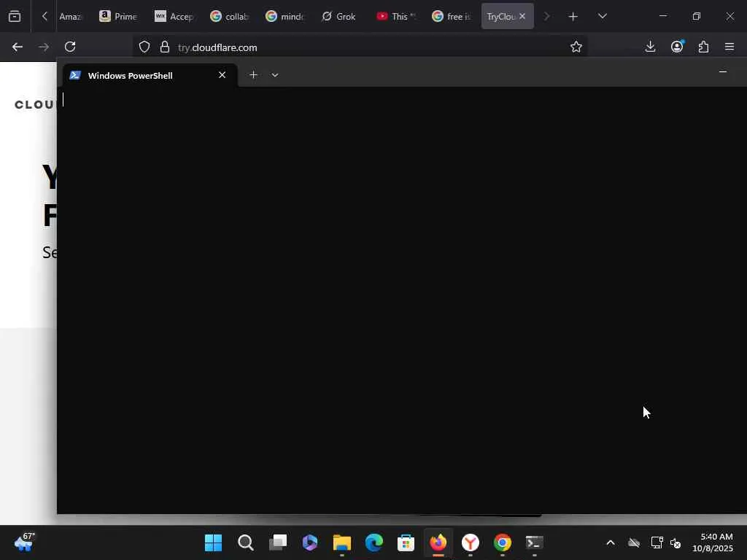Screen dimensions: 747x560
Task: Open Google Chrome from taskbar
Action: (x=502, y=542)
